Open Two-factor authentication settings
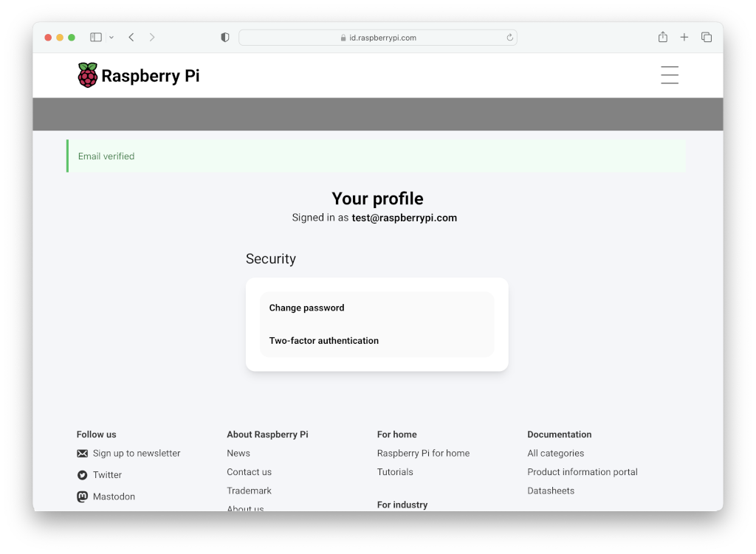 [x=323, y=341]
